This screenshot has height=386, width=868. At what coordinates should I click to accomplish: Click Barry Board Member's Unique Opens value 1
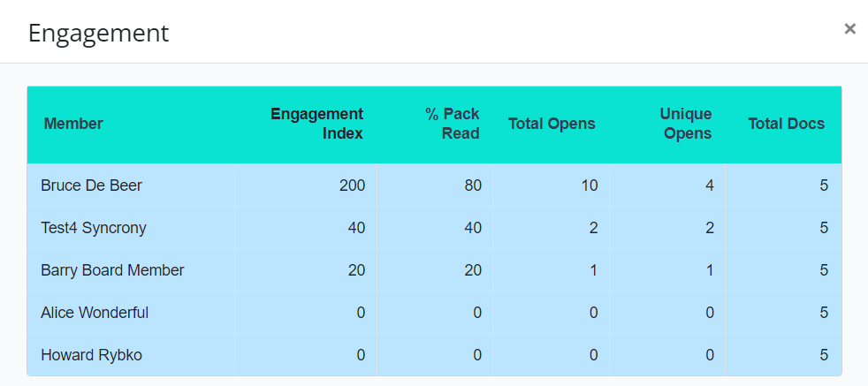click(x=710, y=270)
